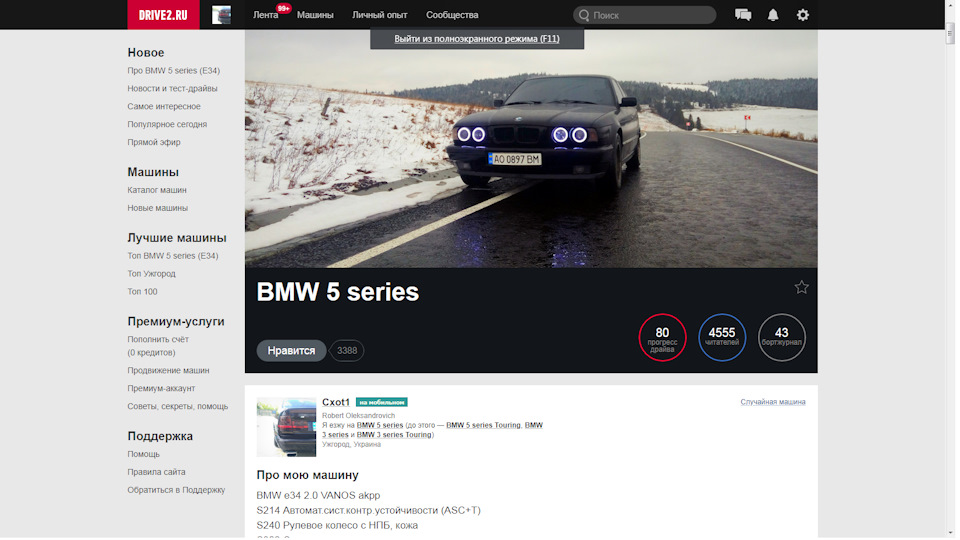Open Про BMW 5 series (E34) link

click(174, 70)
